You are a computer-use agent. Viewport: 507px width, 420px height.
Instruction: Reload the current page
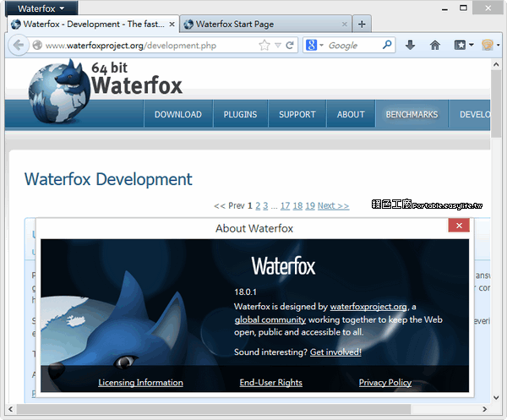click(290, 46)
